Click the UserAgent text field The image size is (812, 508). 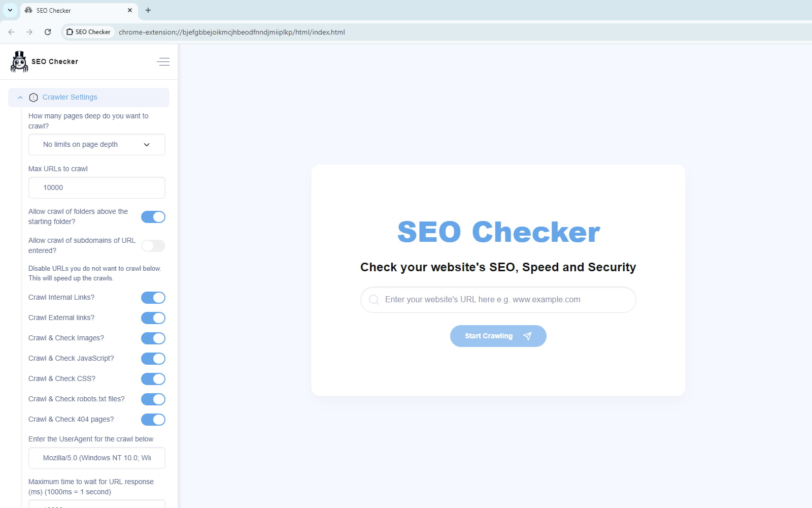[x=96, y=458]
